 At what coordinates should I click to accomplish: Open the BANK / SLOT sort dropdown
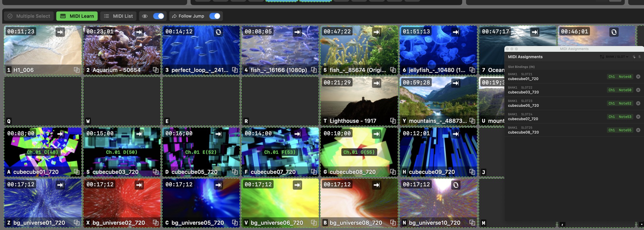click(617, 57)
